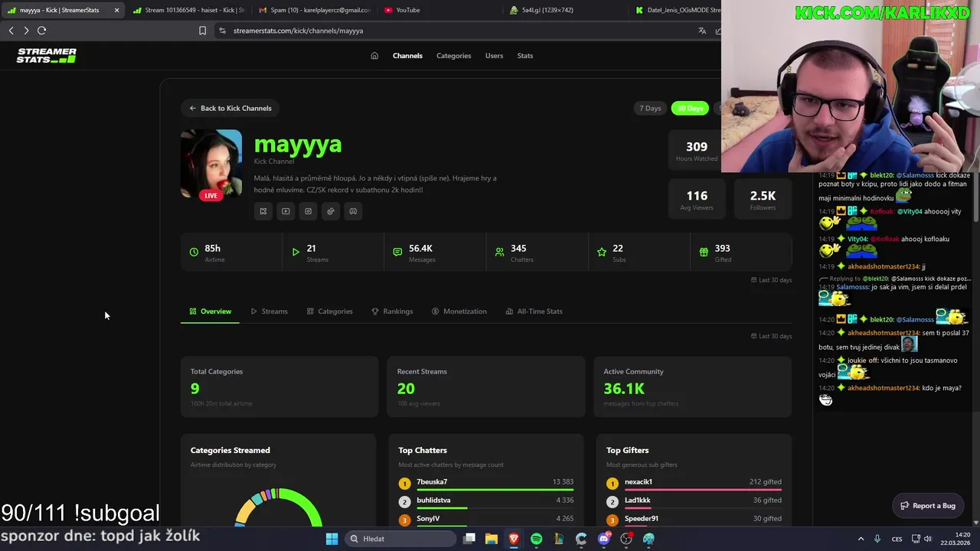Open the Discord social link icon

tap(353, 211)
